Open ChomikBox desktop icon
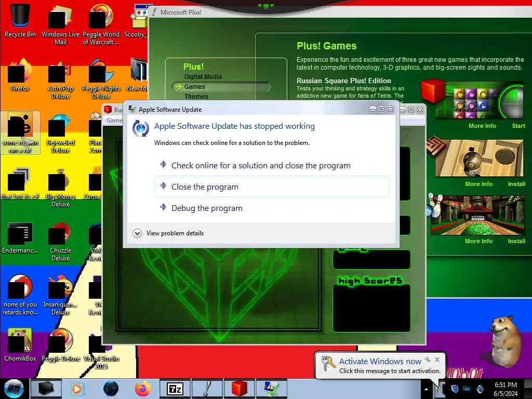 pos(20,345)
